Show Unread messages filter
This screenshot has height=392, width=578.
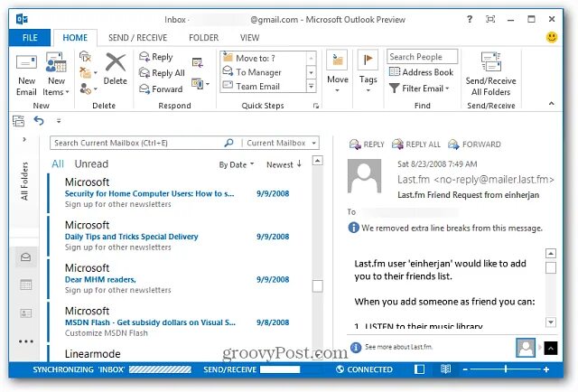pyautogui.click(x=91, y=164)
